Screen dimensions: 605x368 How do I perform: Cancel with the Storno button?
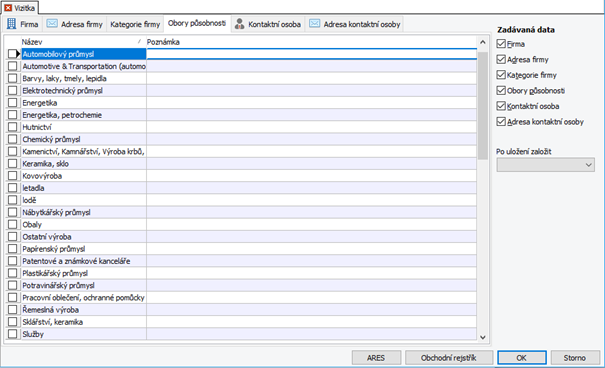click(x=575, y=358)
